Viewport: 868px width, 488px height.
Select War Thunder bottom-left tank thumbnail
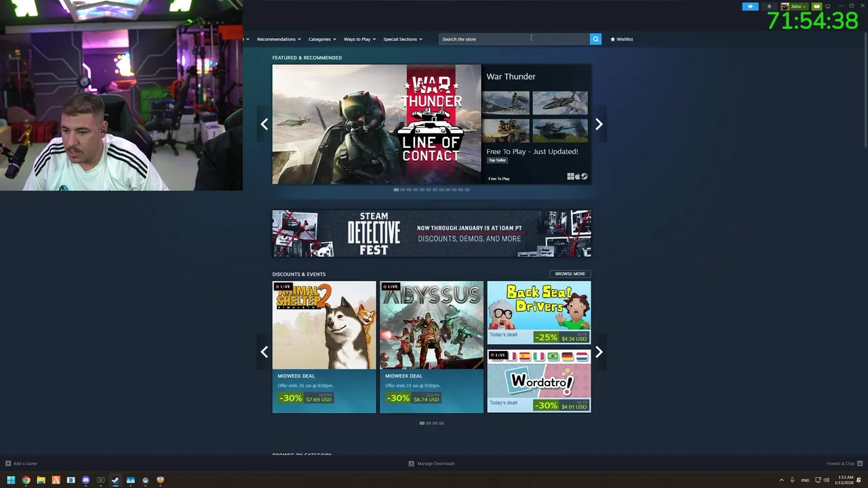(x=505, y=131)
